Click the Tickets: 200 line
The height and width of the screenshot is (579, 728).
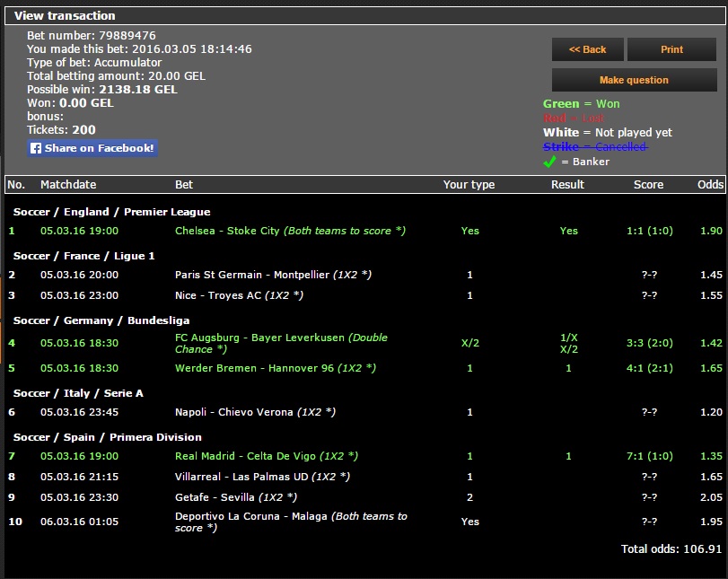point(61,130)
